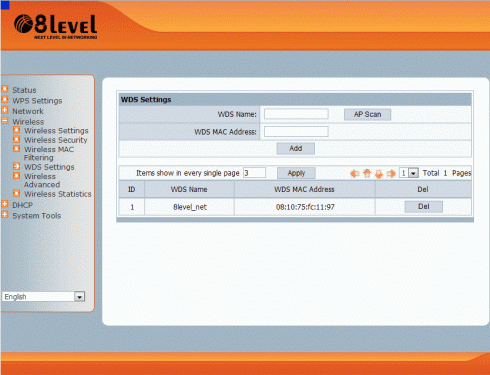The width and height of the screenshot is (490, 375).
Task: Click the WDS Name column header
Action: [x=189, y=189]
